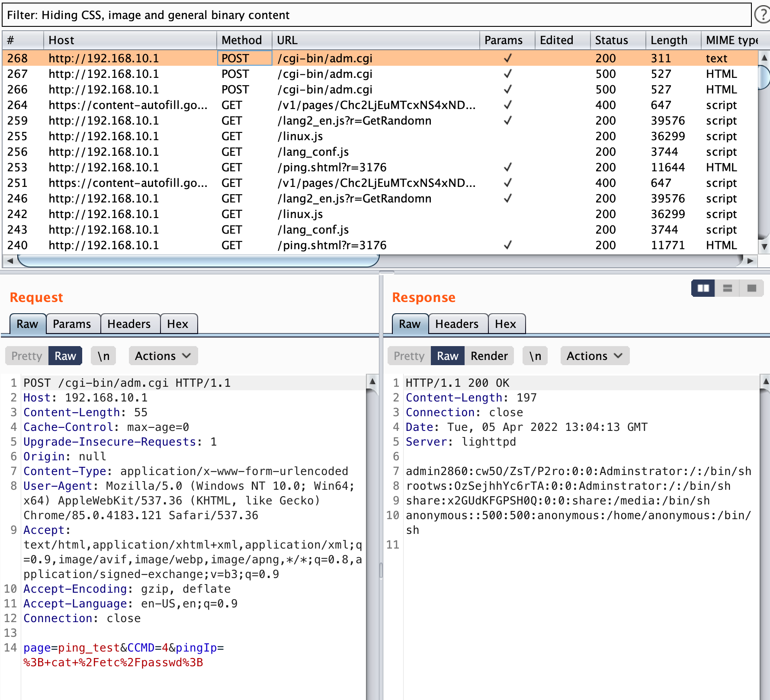Open the Response Actions dropdown
The width and height of the screenshot is (770, 700).
pos(595,356)
